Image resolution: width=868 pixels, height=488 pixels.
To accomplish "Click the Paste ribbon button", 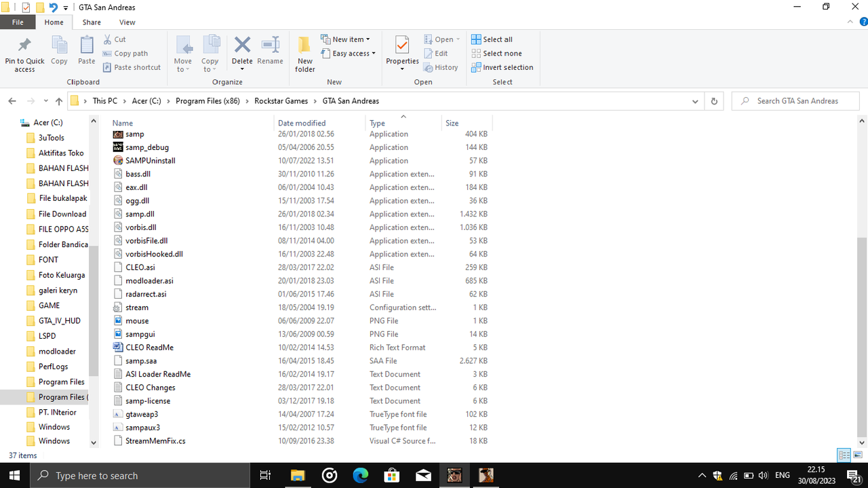I will tap(87, 51).
